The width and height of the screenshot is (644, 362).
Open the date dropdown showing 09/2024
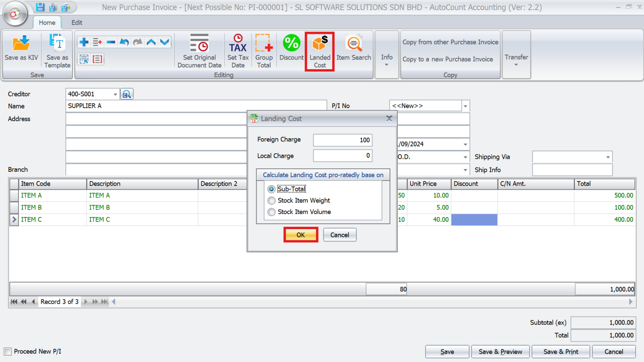click(x=465, y=144)
